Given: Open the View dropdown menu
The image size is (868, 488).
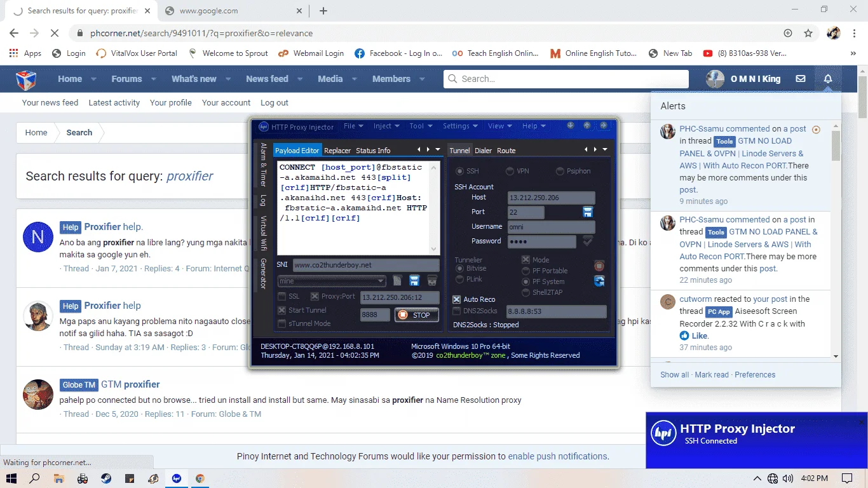Looking at the screenshot, I should pyautogui.click(x=500, y=126).
